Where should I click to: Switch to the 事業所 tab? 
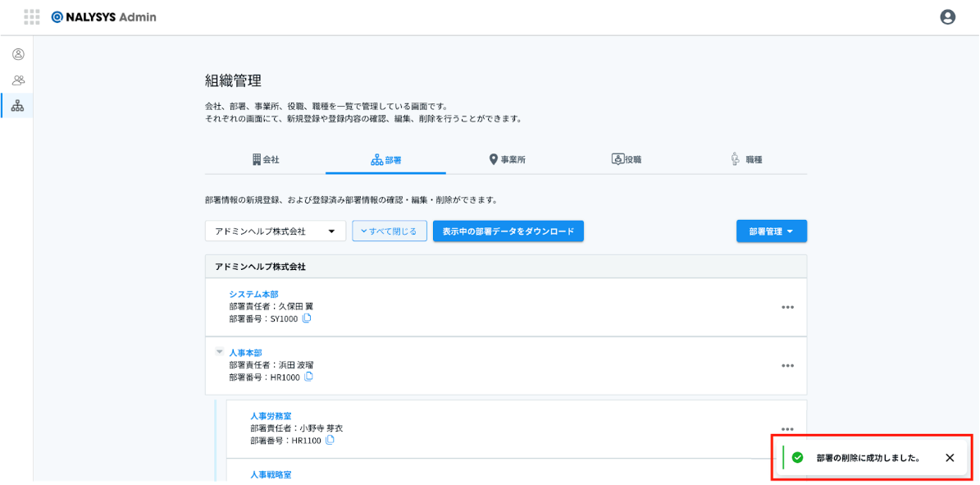506,159
